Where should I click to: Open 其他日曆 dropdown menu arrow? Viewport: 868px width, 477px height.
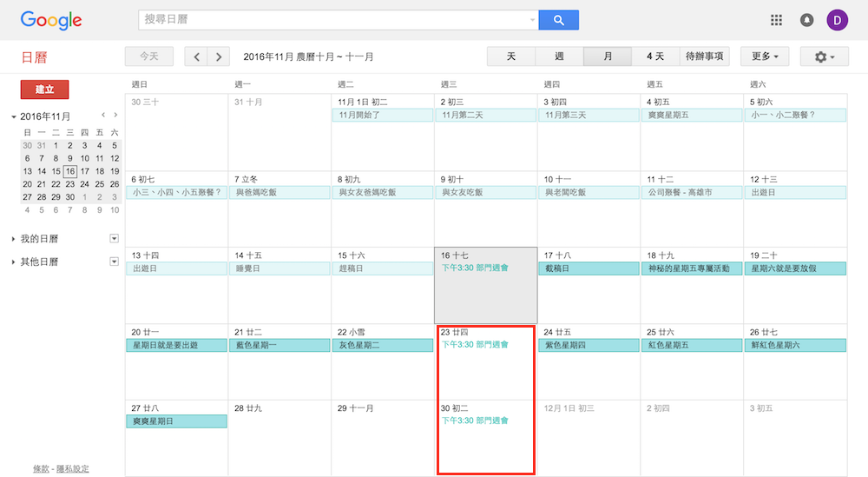(114, 262)
